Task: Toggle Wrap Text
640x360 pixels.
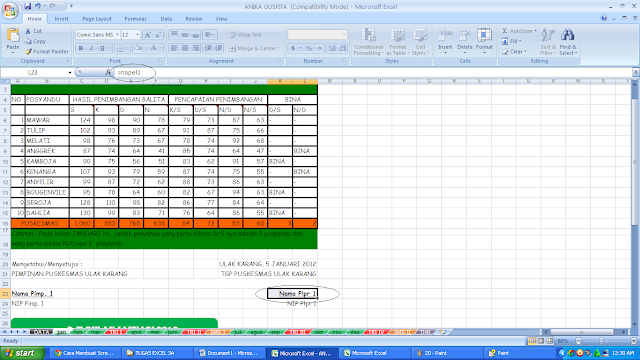Action: point(245,35)
